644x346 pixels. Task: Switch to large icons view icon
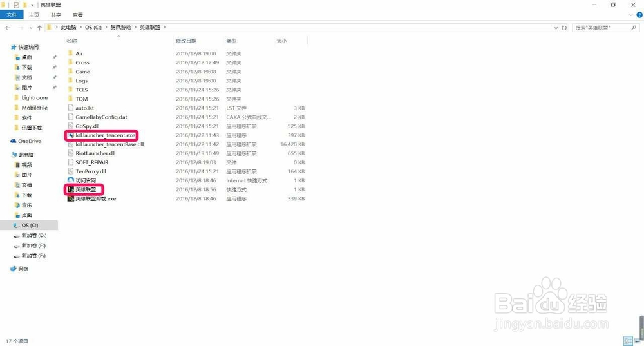(638, 341)
